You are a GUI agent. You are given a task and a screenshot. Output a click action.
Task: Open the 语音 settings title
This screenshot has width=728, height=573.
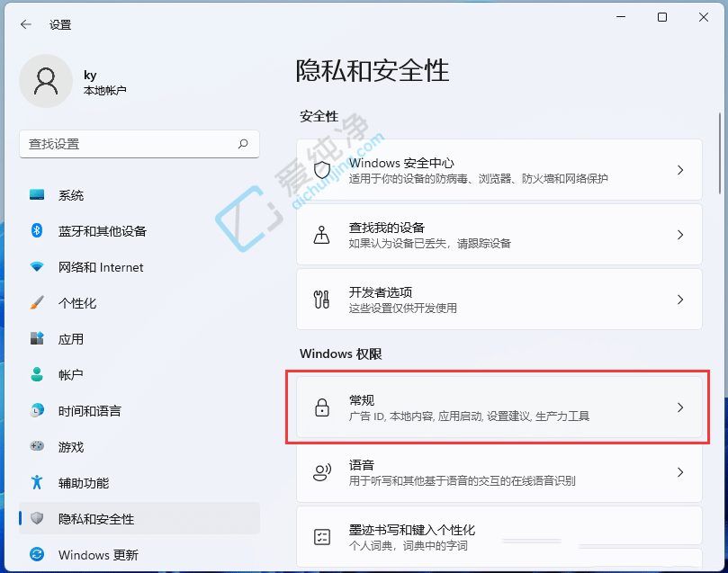click(362, 465)
